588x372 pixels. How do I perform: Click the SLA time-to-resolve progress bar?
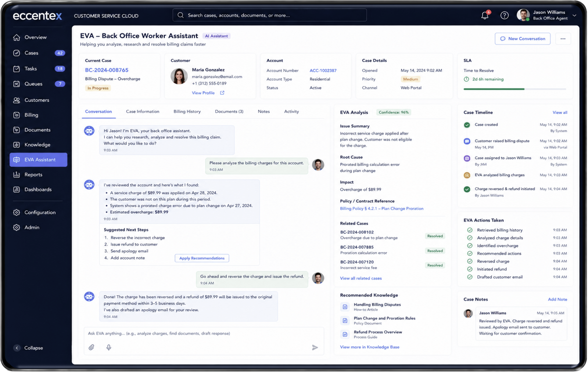[515, 89]
